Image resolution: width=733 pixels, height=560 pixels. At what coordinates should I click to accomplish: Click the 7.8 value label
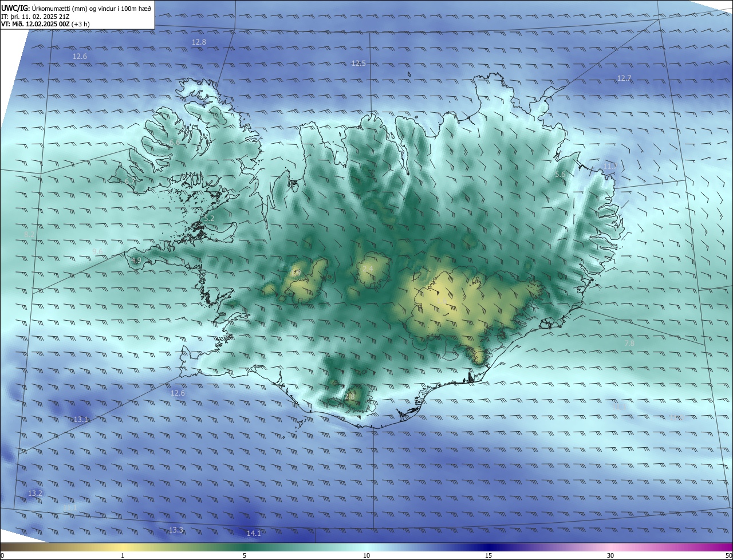[x=629, y=343]
